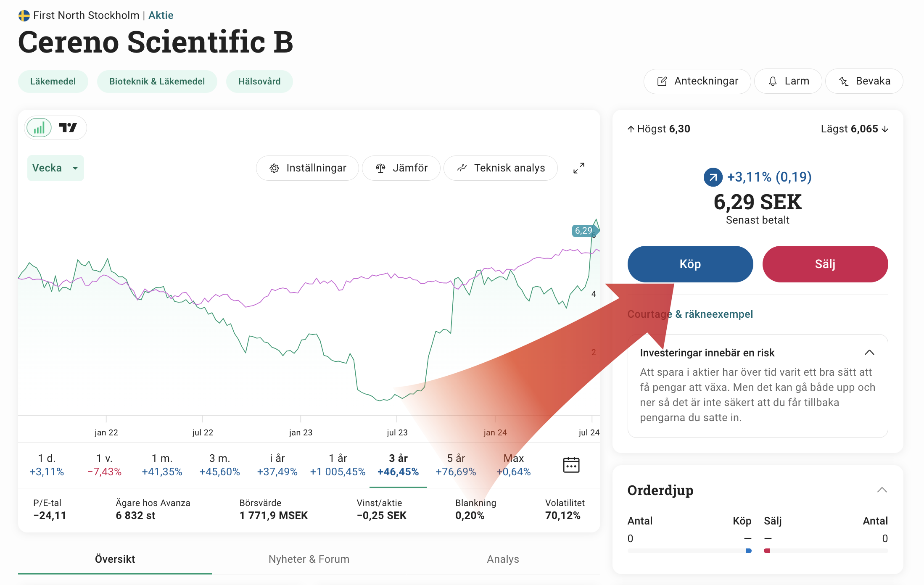This screenshot has width=924, height=585.
Task: Collapse the Investeringar innebär en risk box
Action: tap(869, 353)
